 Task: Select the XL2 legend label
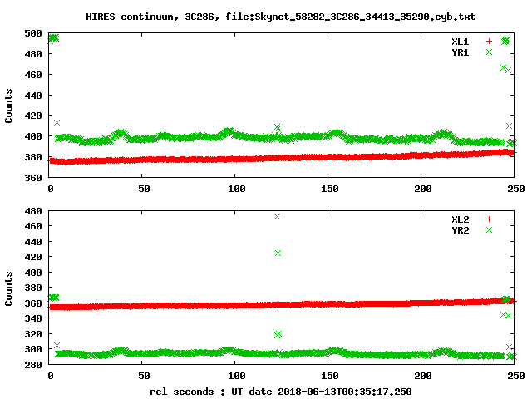[460, 219]
